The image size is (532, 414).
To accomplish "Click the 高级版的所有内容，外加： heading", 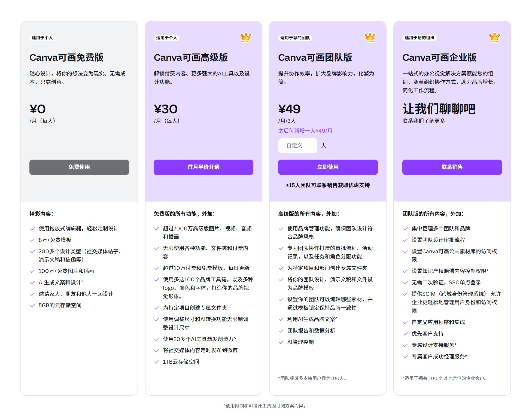I will point(309,214).
